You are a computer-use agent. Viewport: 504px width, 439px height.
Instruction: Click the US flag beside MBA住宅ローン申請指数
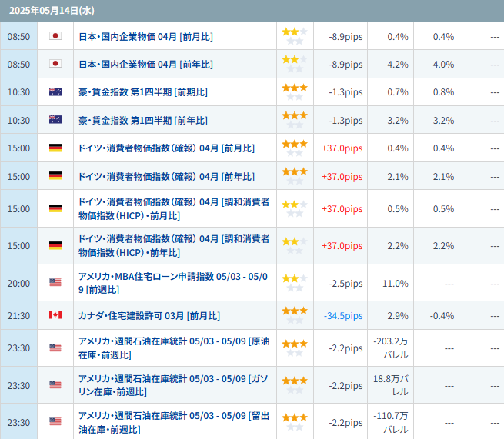pyautogui.click(x=55, y=283)
